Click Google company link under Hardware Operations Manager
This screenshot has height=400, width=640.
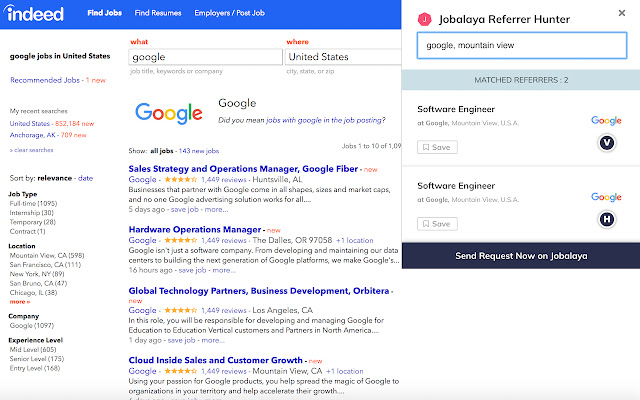point(142,240)
